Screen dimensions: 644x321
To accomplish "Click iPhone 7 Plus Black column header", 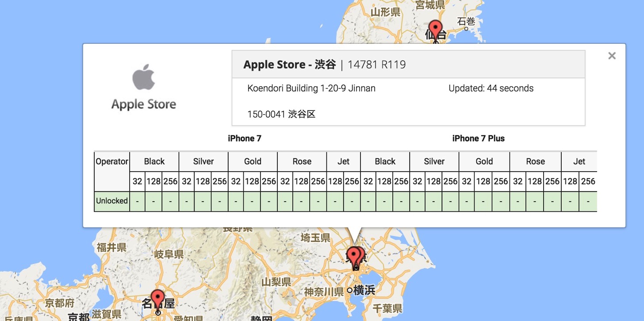I will tap(385, 161).
